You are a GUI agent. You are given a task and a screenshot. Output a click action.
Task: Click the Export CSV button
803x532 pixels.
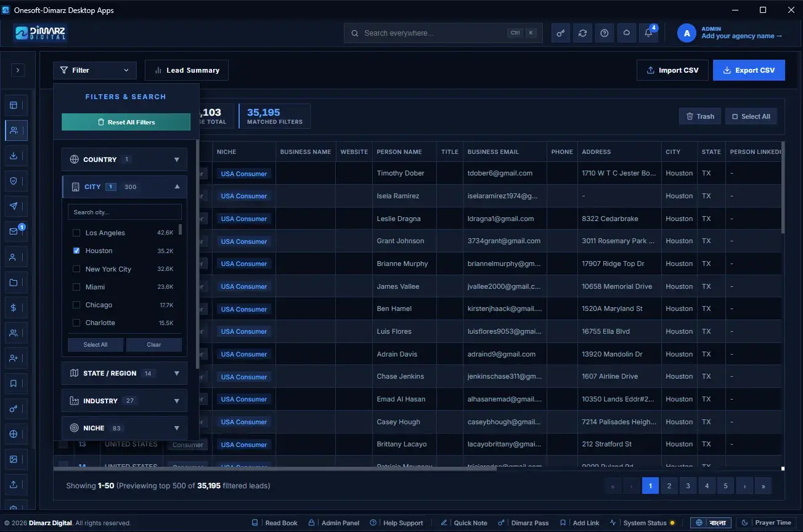click(x=749, y=70)
